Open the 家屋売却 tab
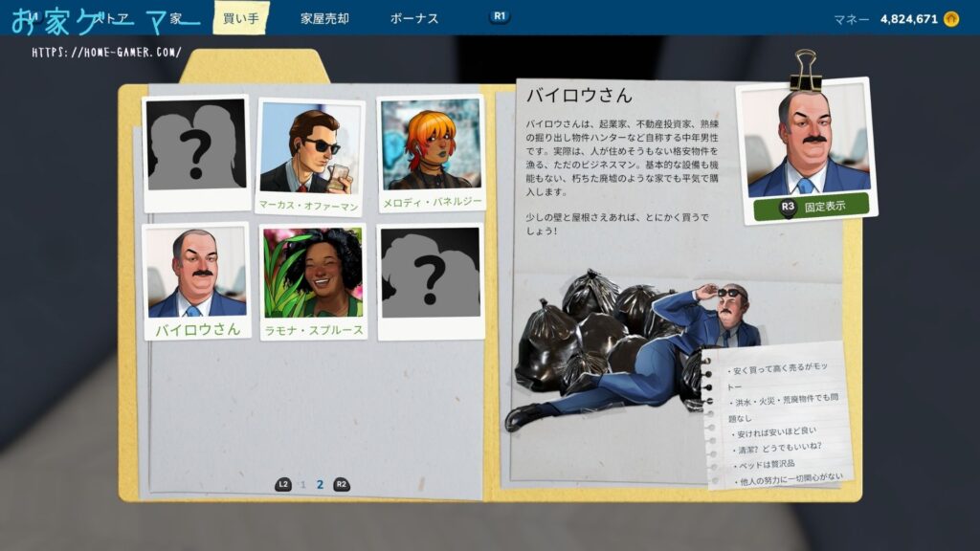This screenshot has width=980, height=551. coord(324,19)
